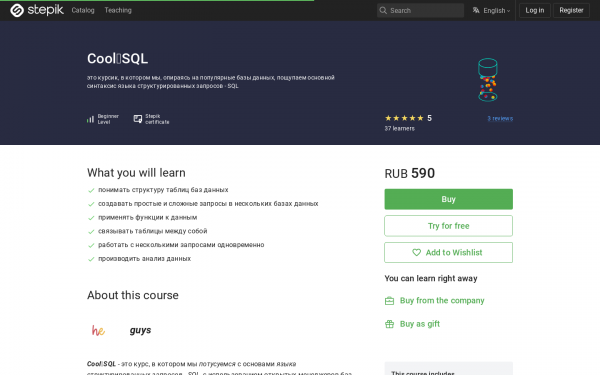Open the Buy from the company link

coord(442,301)
